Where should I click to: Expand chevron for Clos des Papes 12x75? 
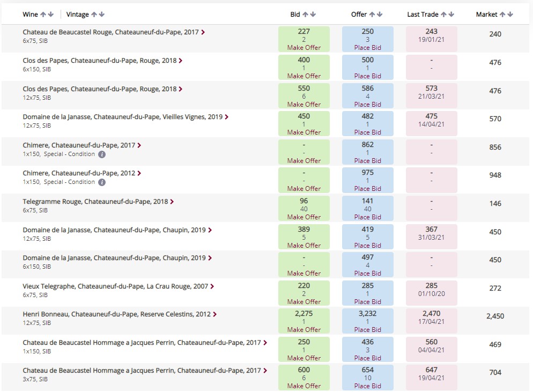click(181, 89)
